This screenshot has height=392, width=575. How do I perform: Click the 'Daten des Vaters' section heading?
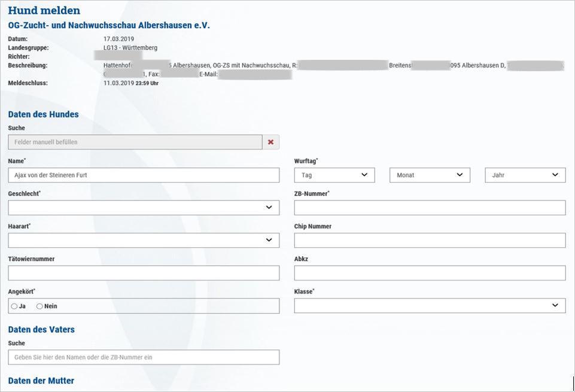coord(41,330)
